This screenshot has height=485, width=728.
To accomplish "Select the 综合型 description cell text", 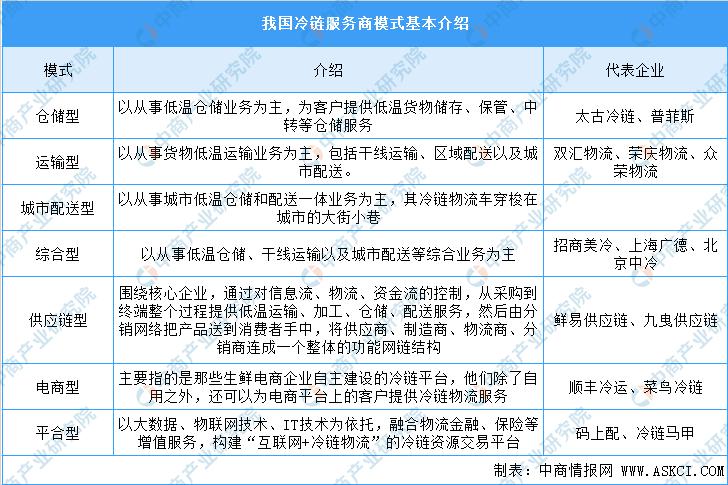I will (x=328, y=254).
